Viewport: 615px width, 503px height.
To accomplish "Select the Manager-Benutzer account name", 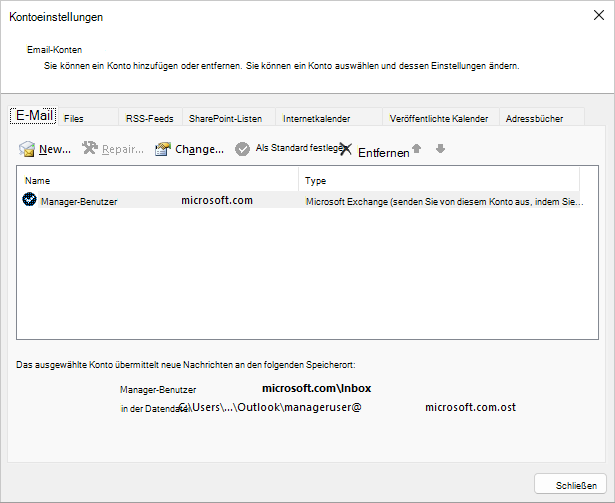I will pyautogui.click(x=79, y=202).
